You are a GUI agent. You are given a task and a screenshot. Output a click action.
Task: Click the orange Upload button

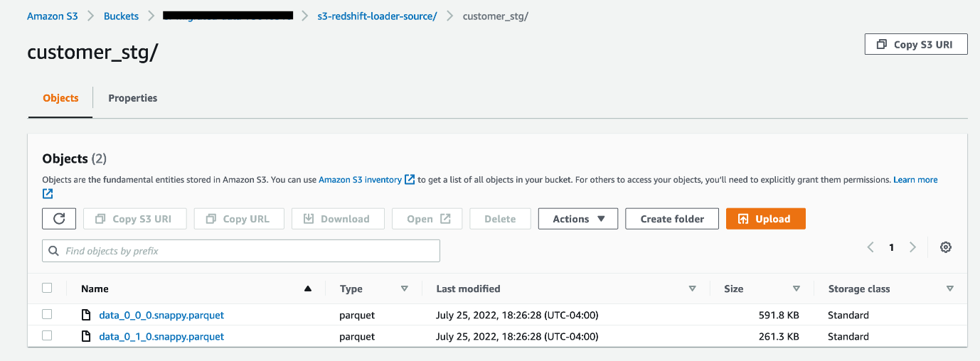766,219
